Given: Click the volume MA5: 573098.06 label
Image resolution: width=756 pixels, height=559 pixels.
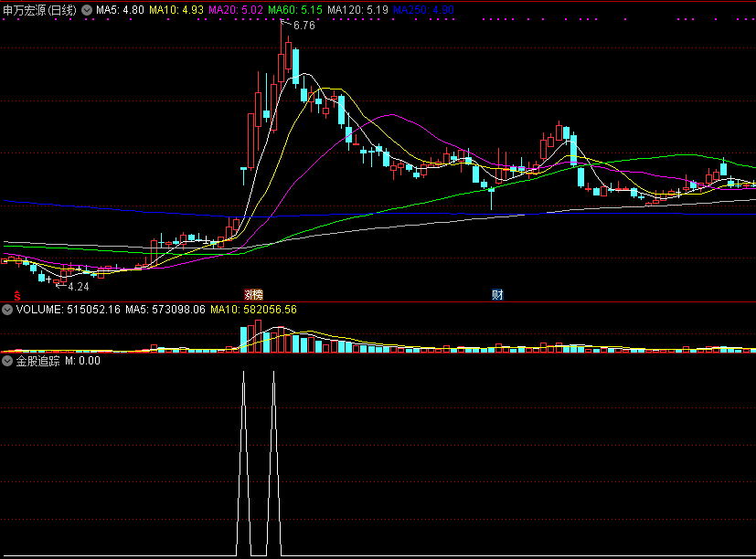Looking at the screenshot, I should pos(165,310).
